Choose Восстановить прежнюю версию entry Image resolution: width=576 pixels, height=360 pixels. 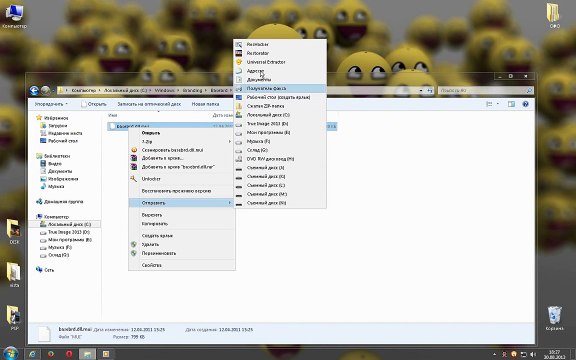coord(181,191)
